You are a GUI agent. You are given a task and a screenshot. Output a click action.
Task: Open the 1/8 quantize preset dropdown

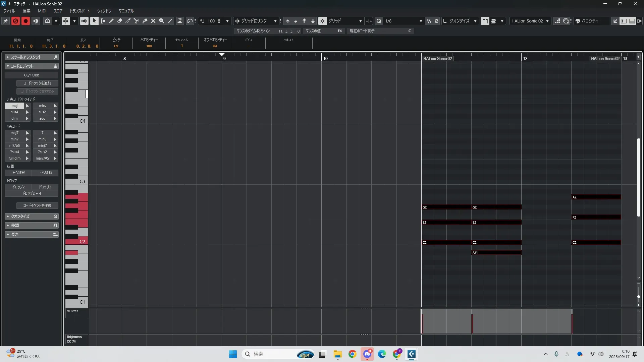click(x=421, y=21)
